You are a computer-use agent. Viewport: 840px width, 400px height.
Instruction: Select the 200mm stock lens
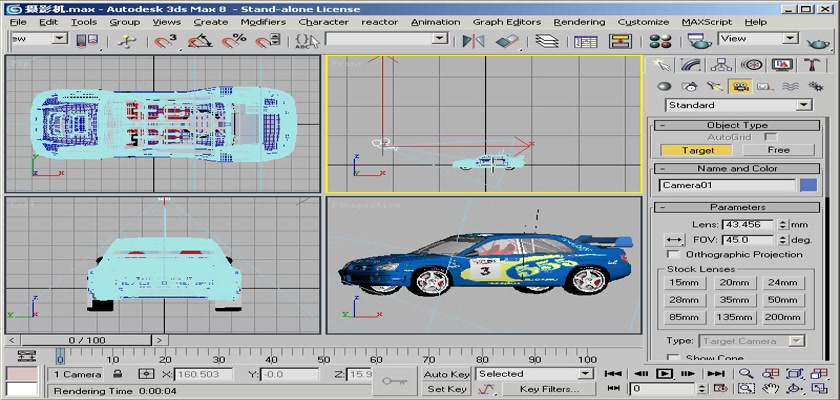[784, 317]
